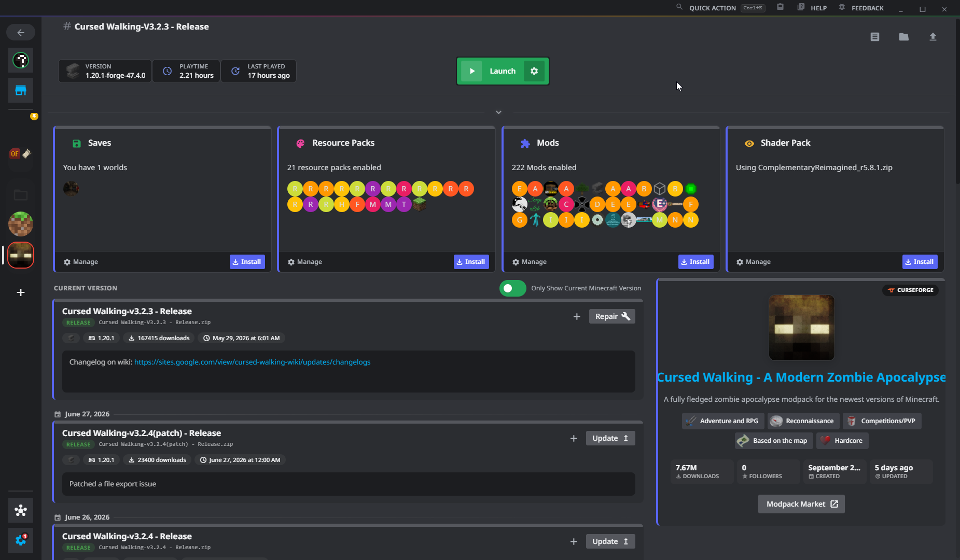Screen dimensions: 960x560
Task: Open launch settings gear next to Launch
Action: 534,71
